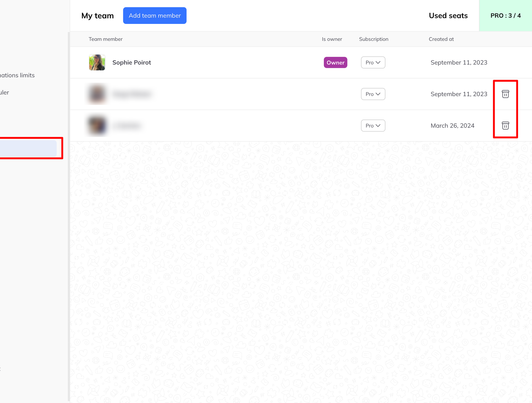Click the Add team member button
Viewport: 532px width, 403px height.
pyautogui.click(x=155, y=16)
